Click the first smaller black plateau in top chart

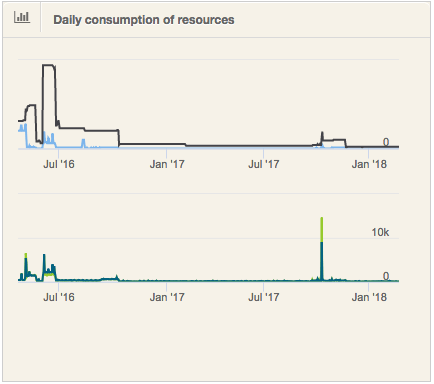(31, 105)
